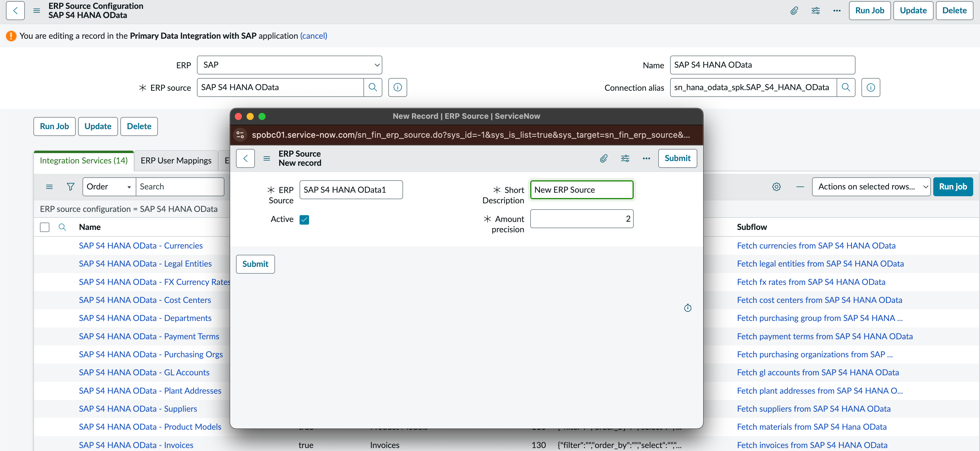
Task: Open Fetch suppliers from SAP S4 HANA OData
Action: (814, 409)
